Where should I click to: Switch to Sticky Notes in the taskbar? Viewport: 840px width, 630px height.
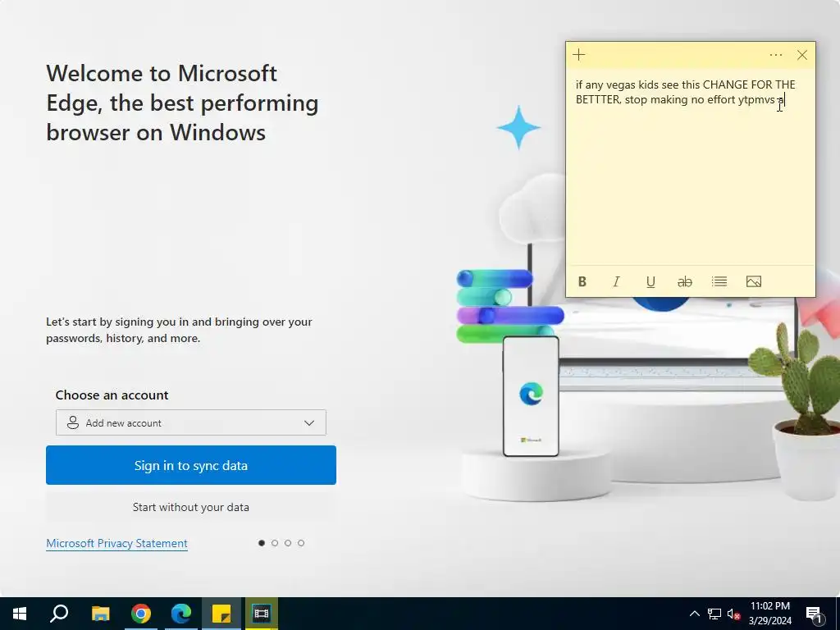coord(221,614)
